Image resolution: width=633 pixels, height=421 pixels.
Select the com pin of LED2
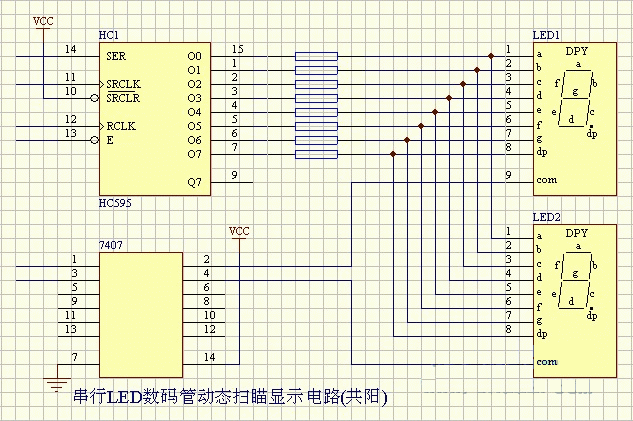[x=547, y=362]
